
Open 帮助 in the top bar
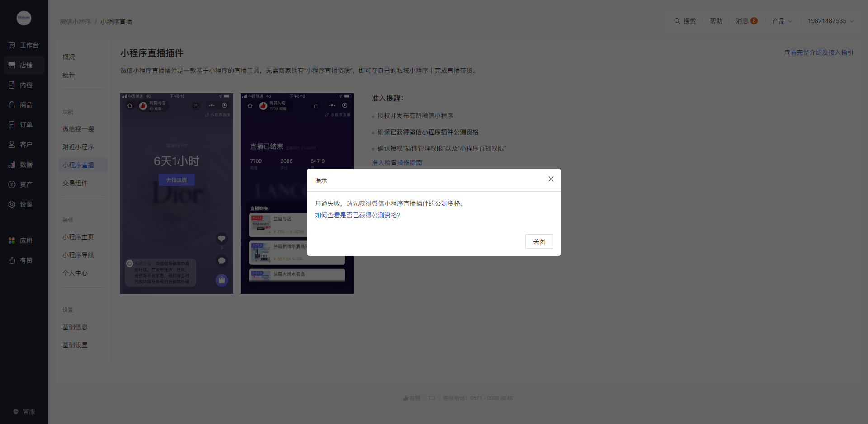tap(716, 21)
